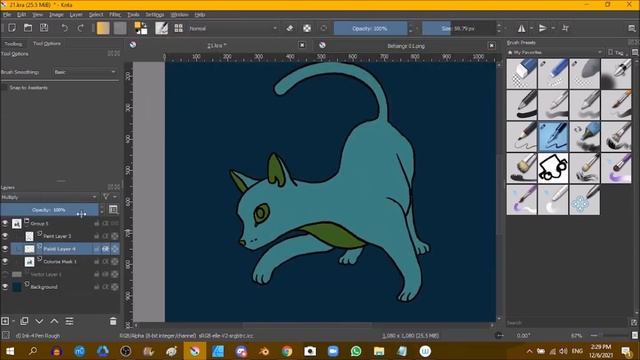Open the My Favorites brush tag dropdown
The image size is (640, 360).
(555, 52)
